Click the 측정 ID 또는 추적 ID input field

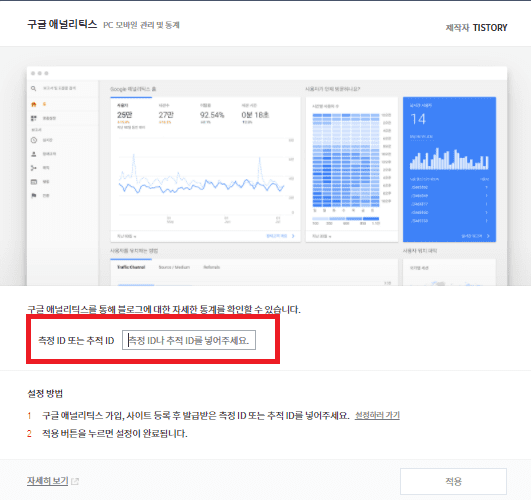pyautogui.click(x=189, y=340)
